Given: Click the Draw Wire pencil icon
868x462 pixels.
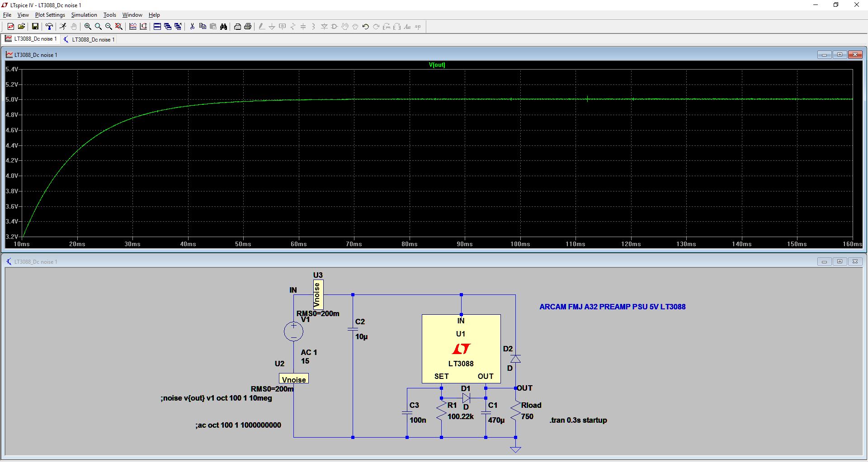Looking at the screenshot, I should click(x=261, y=27).
